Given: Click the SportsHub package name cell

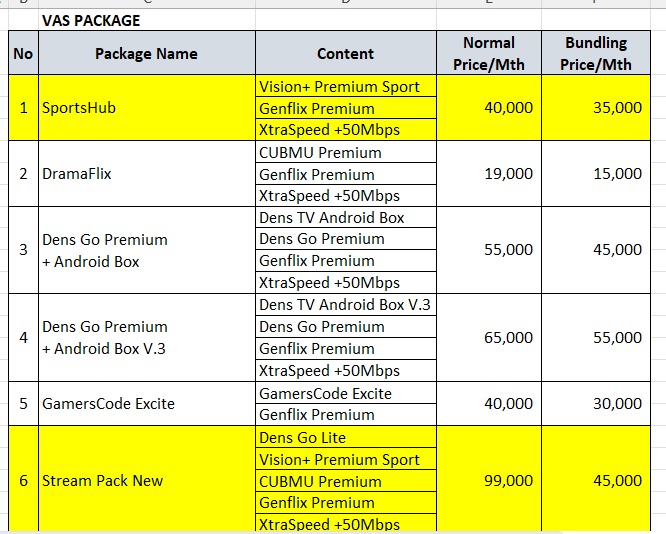Looking at the screenshot, I should pos(146,108).
